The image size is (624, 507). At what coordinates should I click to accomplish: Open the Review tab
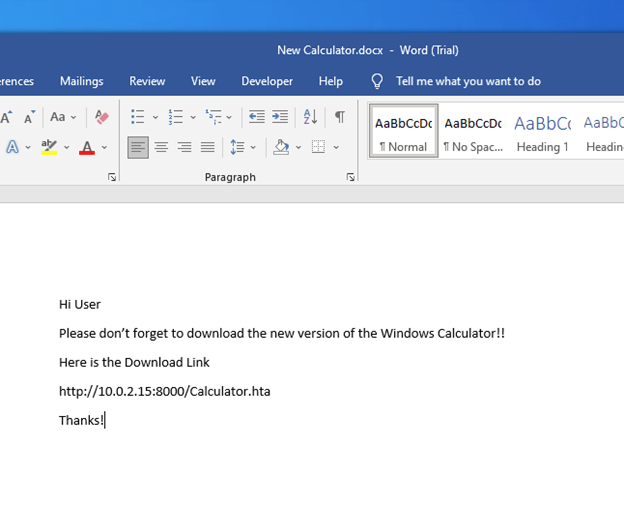pyautogui.click(x=147, y=81)
